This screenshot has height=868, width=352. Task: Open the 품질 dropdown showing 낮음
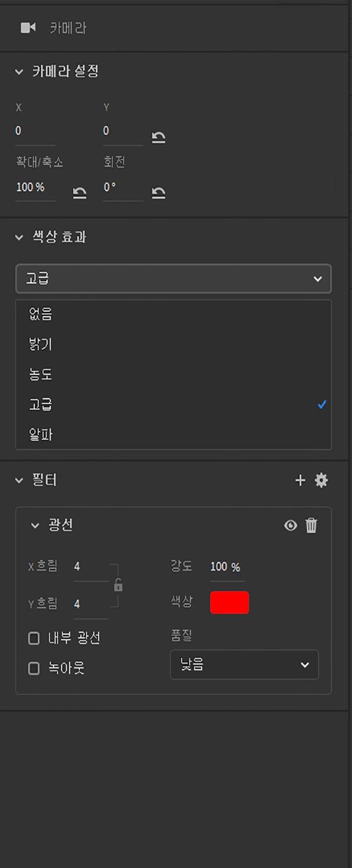pyautogui.click(x=244, y=665)
